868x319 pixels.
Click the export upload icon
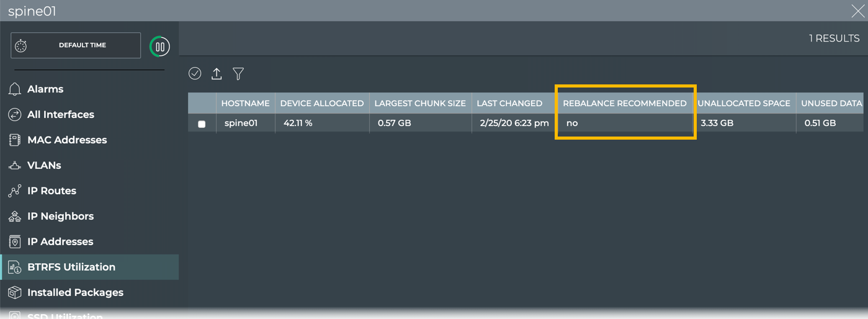(217, 74)
